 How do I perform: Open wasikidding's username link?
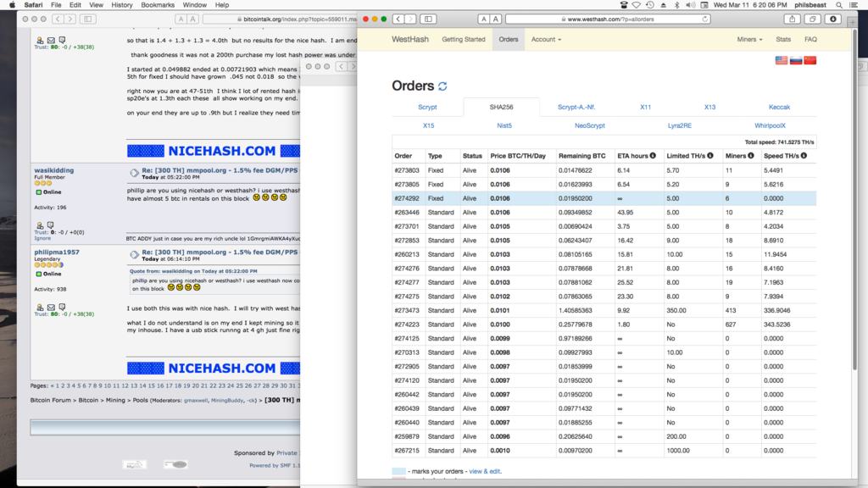pos(53,170)
